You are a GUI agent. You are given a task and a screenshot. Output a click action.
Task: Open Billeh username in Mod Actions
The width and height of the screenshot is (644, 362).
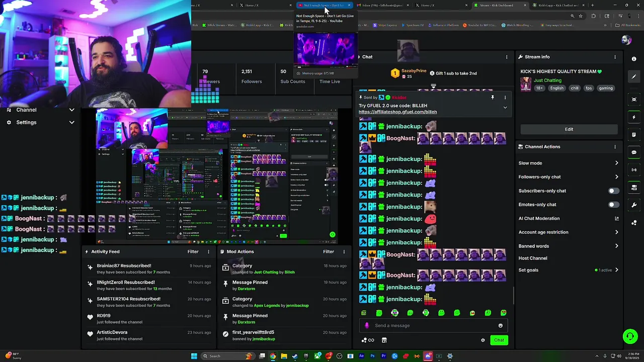(x=290, y=272)
